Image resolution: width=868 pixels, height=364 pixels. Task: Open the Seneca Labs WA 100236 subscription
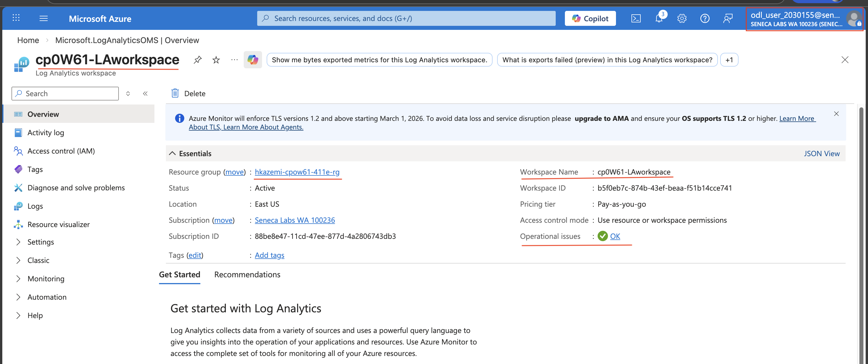295,220
